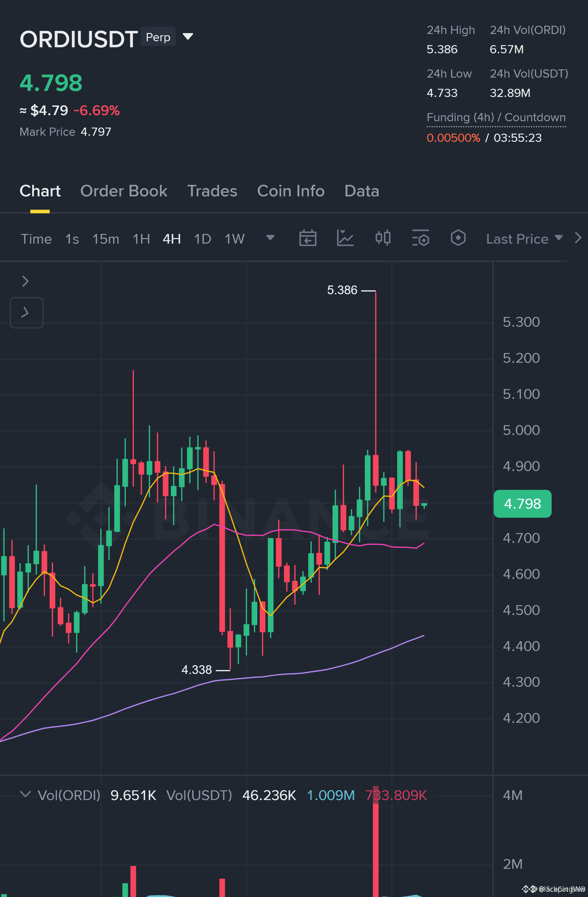Open the calendar date jump icon
Screen dimensions: 588x897
click(308, 238)
